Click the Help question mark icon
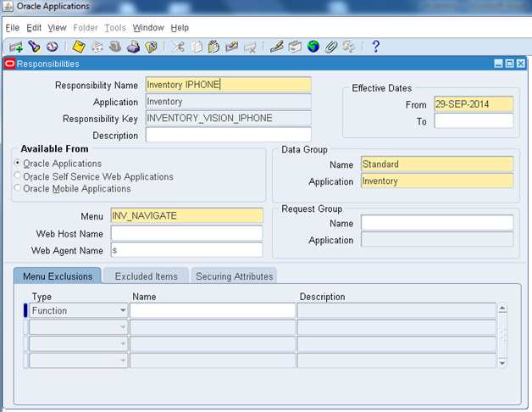The width and height of the screenshot is (532, 412). click(375, 47)
